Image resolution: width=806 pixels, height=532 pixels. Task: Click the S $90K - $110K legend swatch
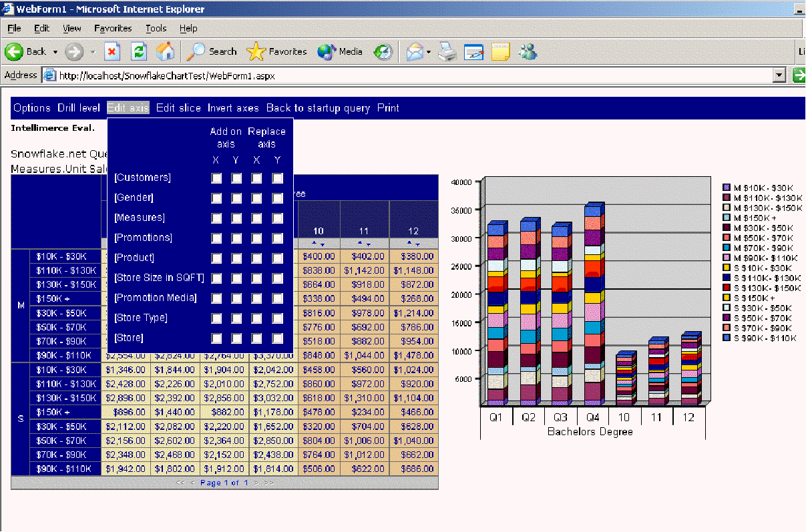[x=727, y=338]
